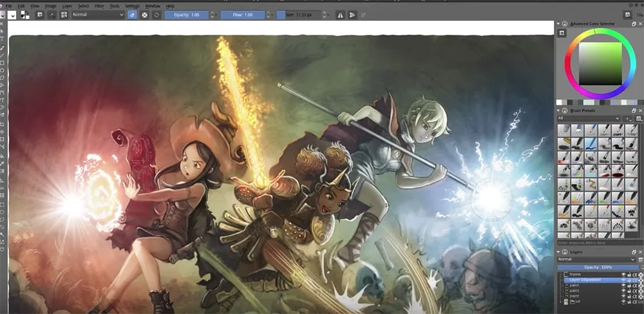Enable horizontal mirror tool

coord(340,15)
